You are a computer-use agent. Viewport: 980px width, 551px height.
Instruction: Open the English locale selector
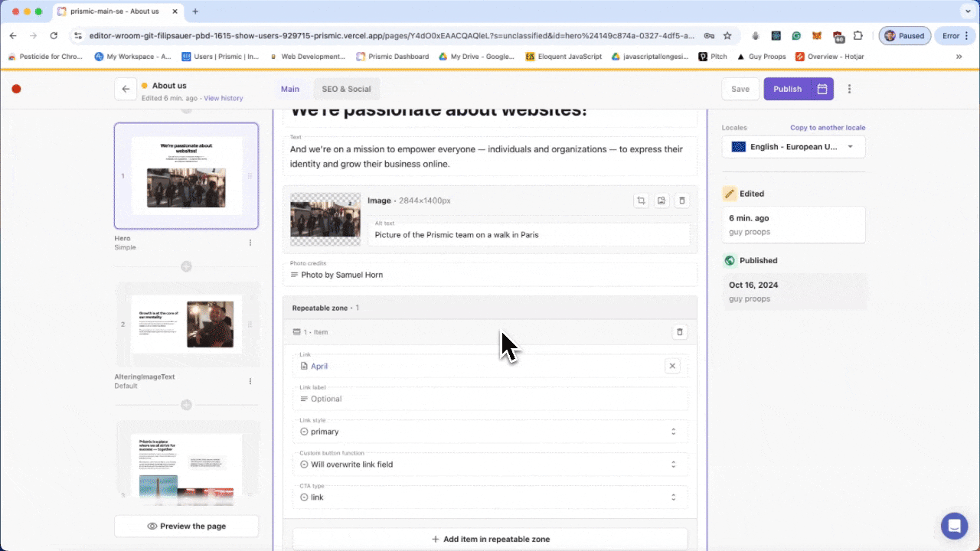(793, 147)
